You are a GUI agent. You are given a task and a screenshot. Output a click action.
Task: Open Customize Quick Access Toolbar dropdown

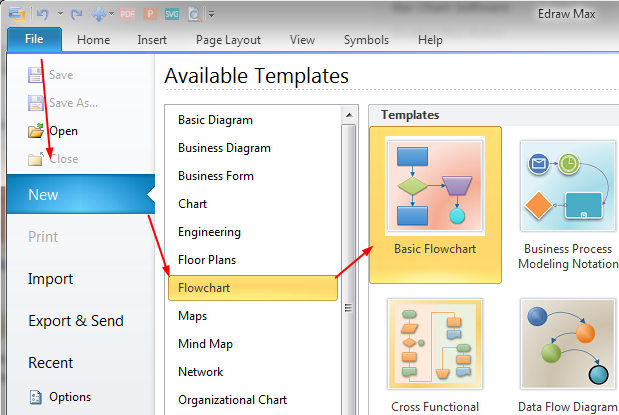[212, 14]
